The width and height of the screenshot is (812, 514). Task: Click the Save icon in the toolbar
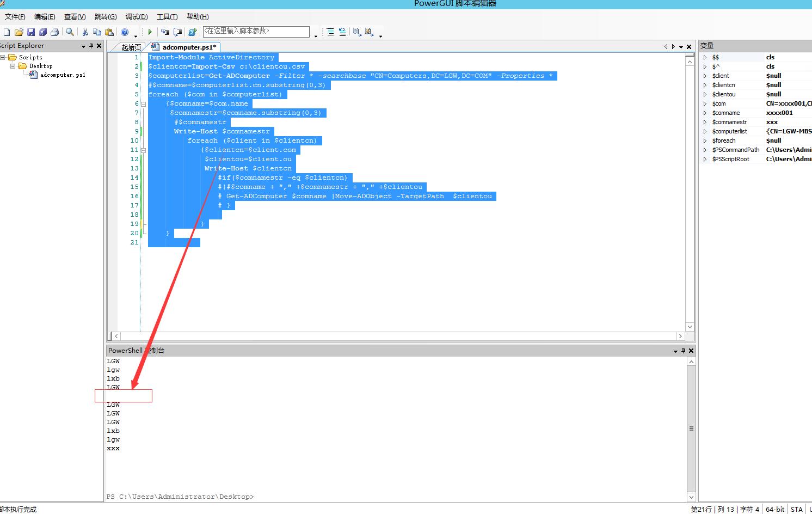[x=31, y=32]
